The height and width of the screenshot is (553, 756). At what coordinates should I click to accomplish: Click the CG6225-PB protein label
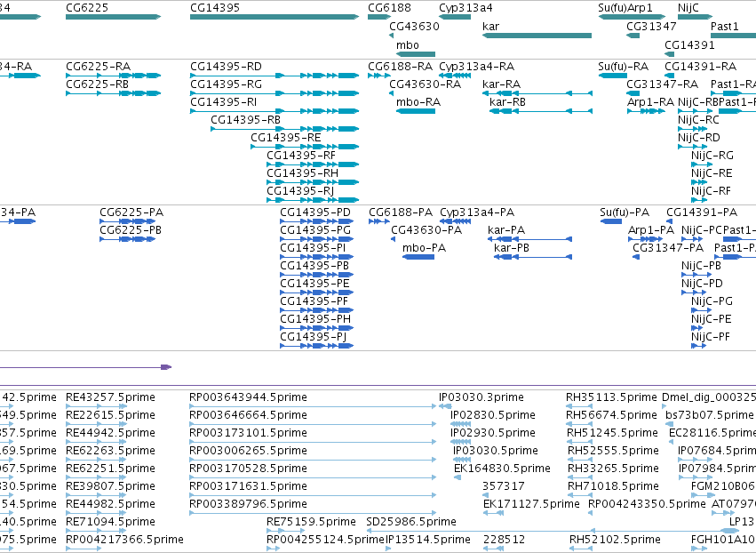(131, 230)
